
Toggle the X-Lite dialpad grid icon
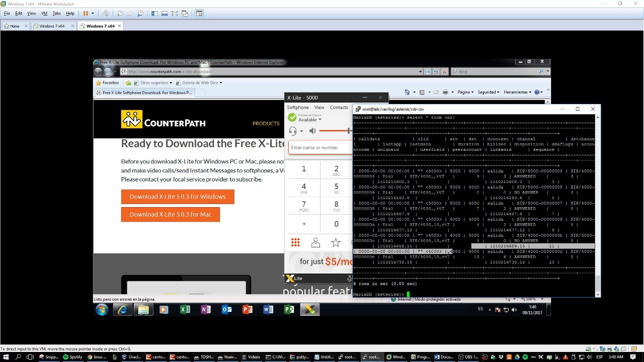click(x=295, y=243)
